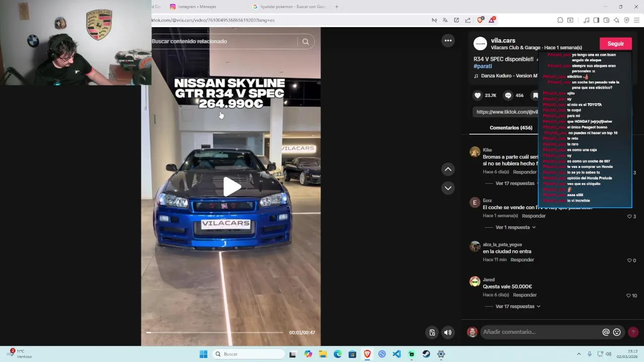Toggle auto-scroll icon beside volume button

432,332
